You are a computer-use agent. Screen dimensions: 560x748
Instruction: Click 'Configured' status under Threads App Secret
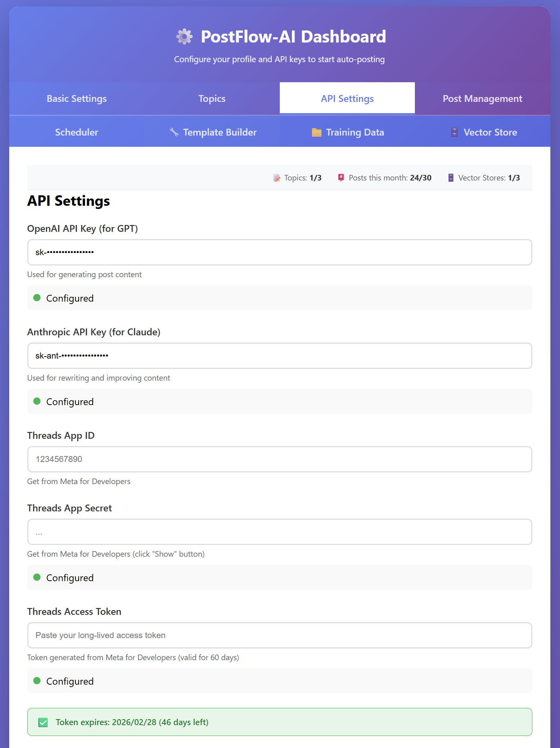point(70,578)
